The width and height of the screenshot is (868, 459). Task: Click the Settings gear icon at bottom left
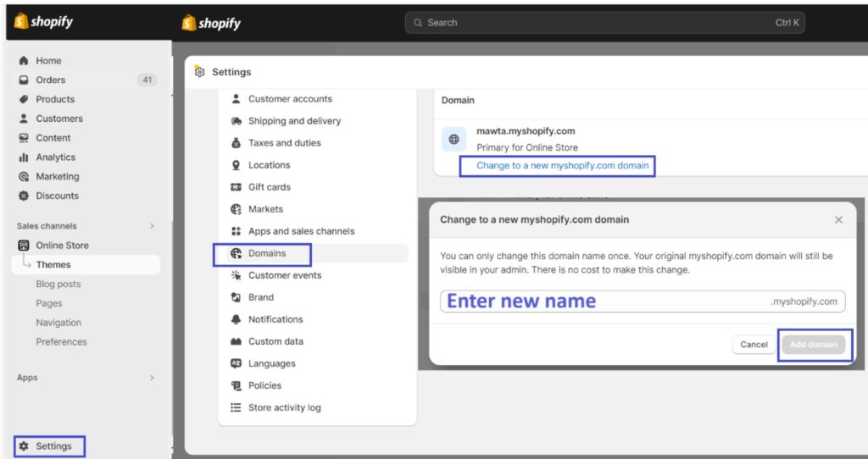click(x=23, y=445)
